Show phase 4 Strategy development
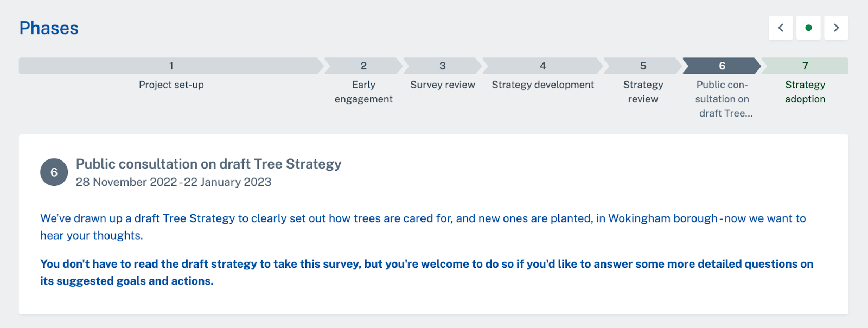 (x=542, y=66)
